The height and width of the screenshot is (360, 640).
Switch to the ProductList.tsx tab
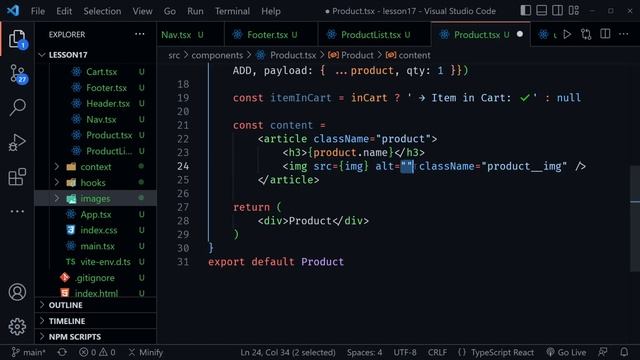(374, 35)
